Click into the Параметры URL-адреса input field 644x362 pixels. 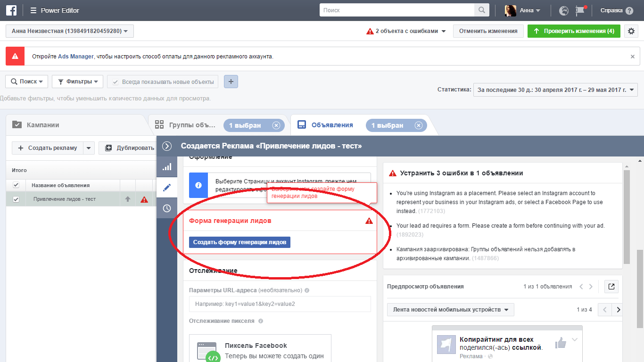pyautogui.click(x=280, y=304)
